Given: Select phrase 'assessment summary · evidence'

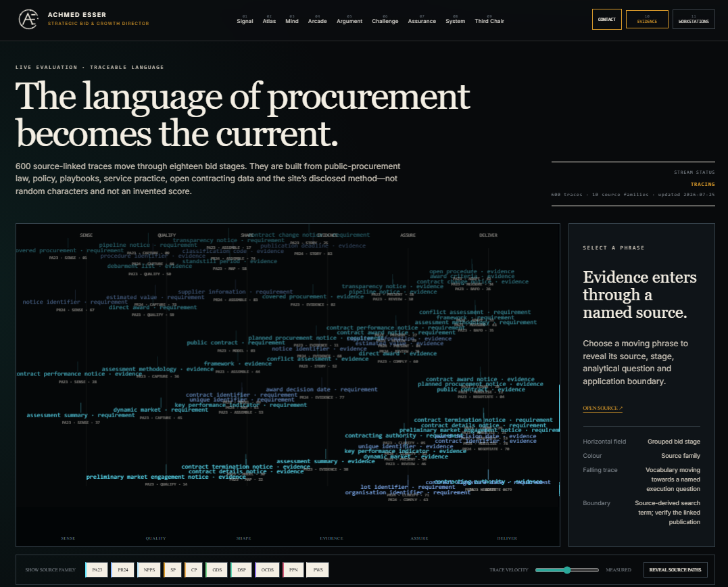Looking at the screenshot, I should point(325,462).
